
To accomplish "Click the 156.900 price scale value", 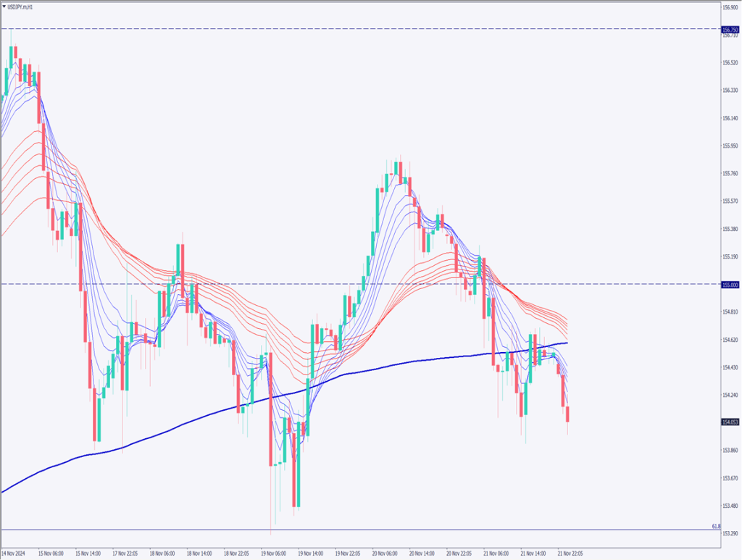I will pyautogui.click(x=730, y=7).
